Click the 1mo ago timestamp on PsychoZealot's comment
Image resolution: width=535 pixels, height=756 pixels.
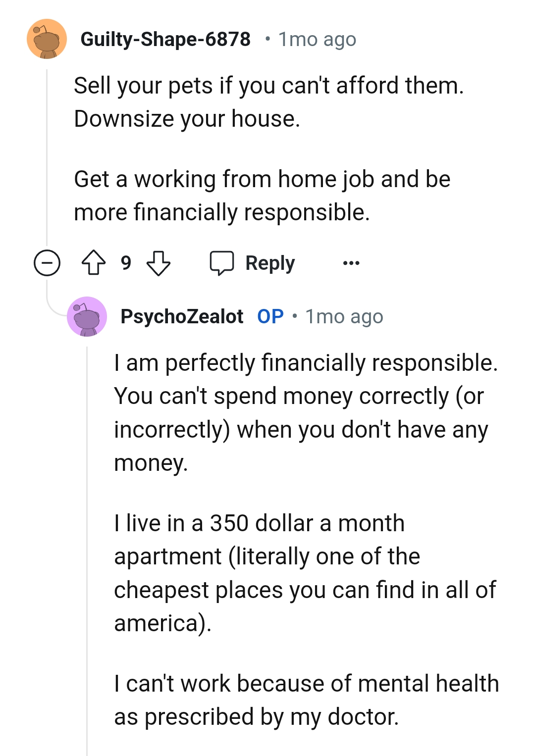tap(343, 316)
